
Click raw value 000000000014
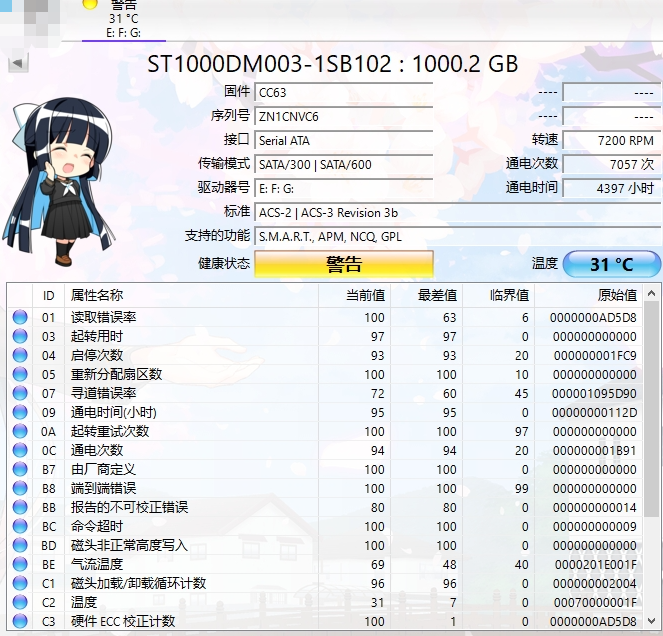coord(595,507)
